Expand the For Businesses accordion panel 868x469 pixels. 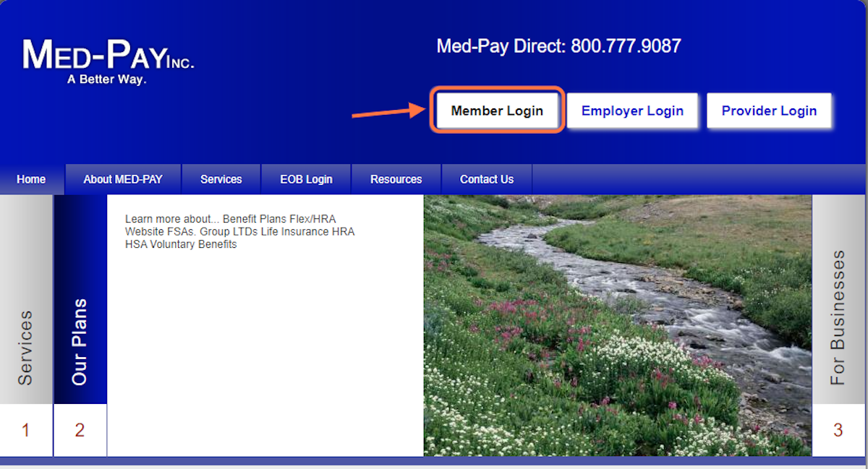[x=838, y=299]
